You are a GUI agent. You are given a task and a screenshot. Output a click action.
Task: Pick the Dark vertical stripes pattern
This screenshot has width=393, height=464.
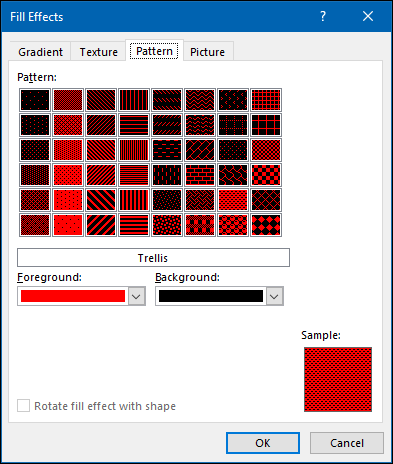point(134,200)
